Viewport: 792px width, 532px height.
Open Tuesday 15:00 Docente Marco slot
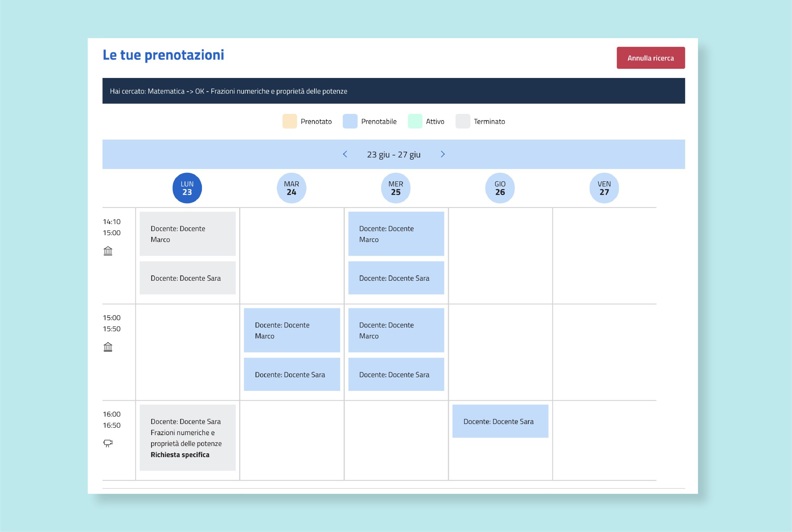click(x=292, y=330)
